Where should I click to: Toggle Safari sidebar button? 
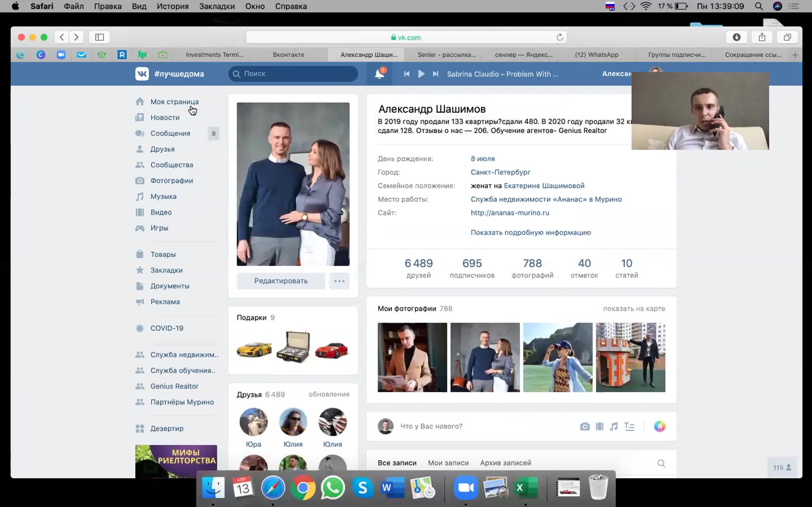point(99,37)
